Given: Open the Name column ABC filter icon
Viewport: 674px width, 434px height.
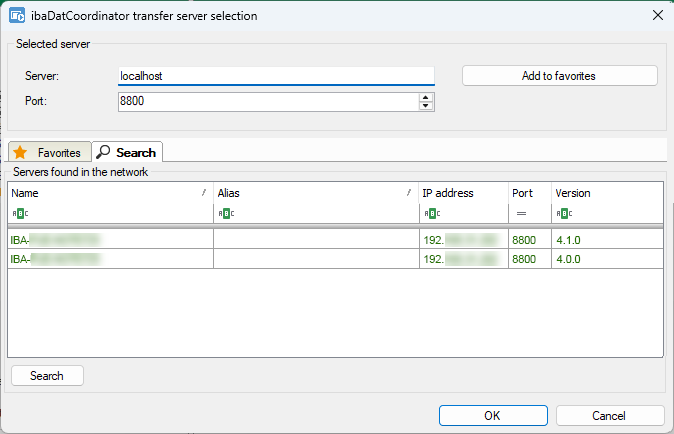Looking at the screenshot, I should point(20,213).
